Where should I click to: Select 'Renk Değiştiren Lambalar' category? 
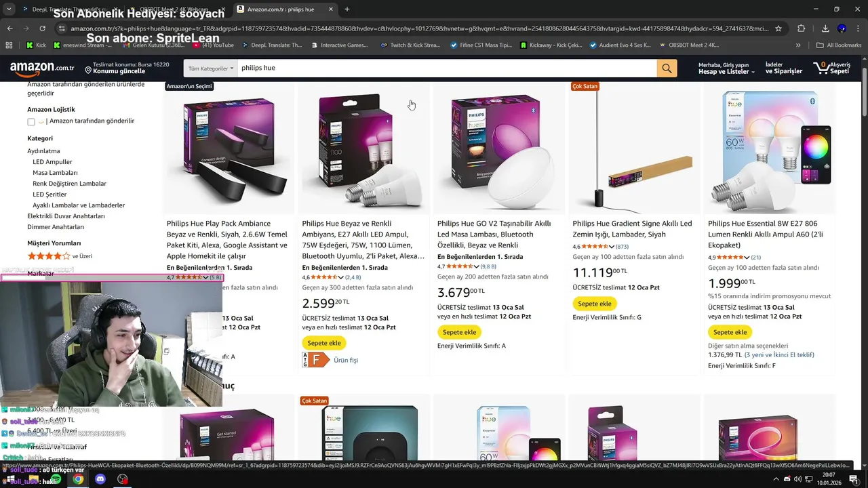pos(69,184)
